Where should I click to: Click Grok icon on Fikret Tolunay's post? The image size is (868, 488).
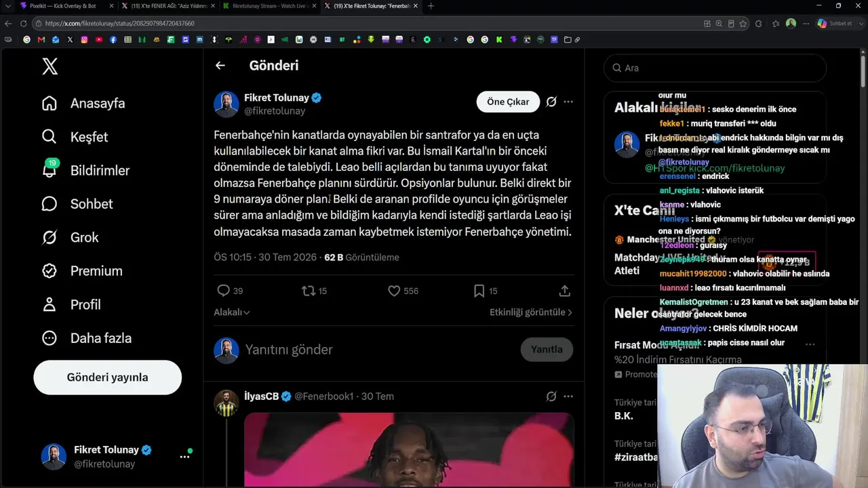pos(551,102)
